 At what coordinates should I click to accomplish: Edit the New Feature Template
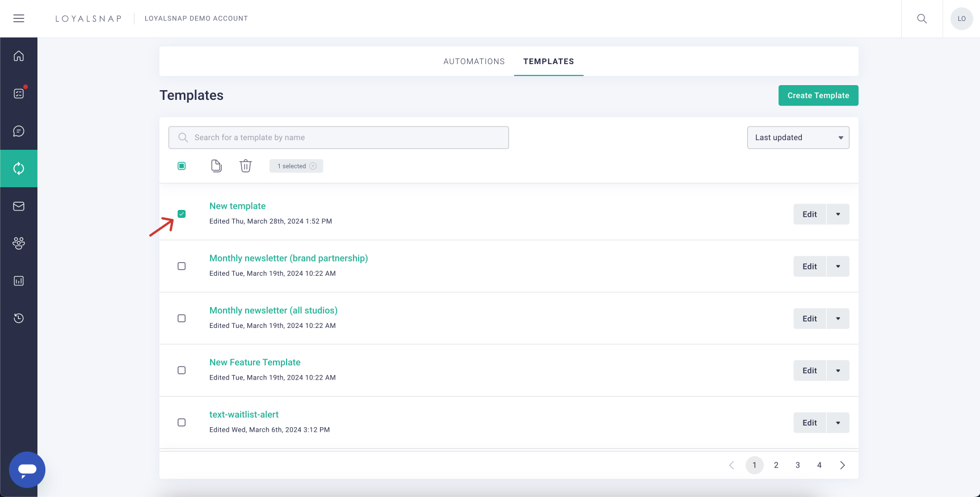pyautogui.click(x=810, y=370)
